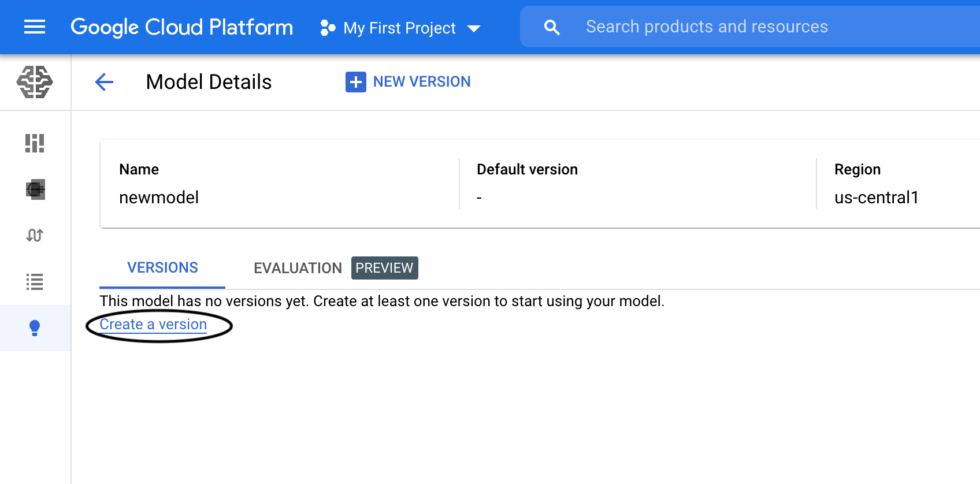Click the Create a version link
The height and width of the screenshot is (484, 980).
[153, 325]
